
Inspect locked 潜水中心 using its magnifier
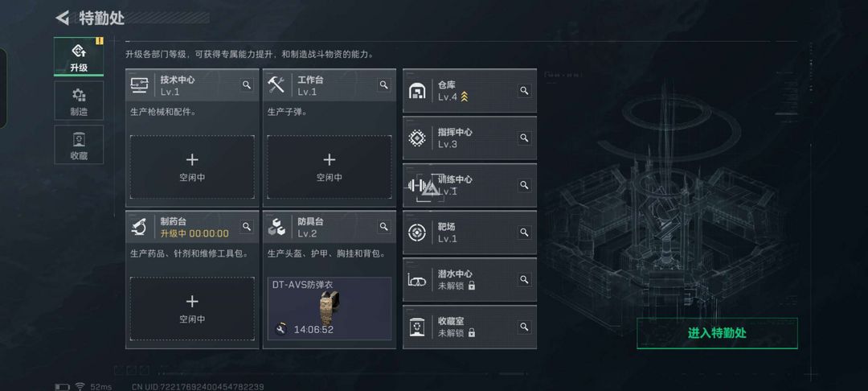(524, 280)
